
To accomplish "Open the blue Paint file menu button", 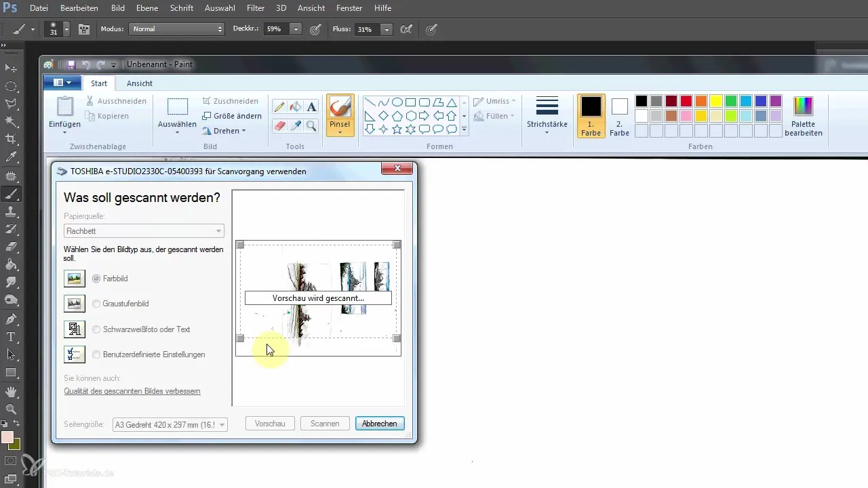I will pos(62,83).
